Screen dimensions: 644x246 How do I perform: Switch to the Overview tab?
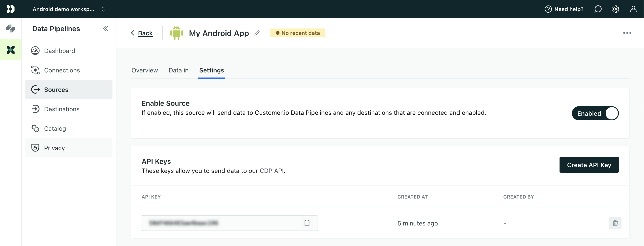click(145, 70)
